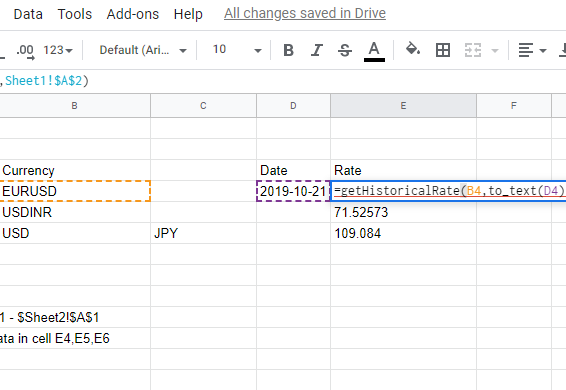The width and height of the screenshot is (566, 390).
Task: Open the Help menu
Action: click(x=188, y=14)
